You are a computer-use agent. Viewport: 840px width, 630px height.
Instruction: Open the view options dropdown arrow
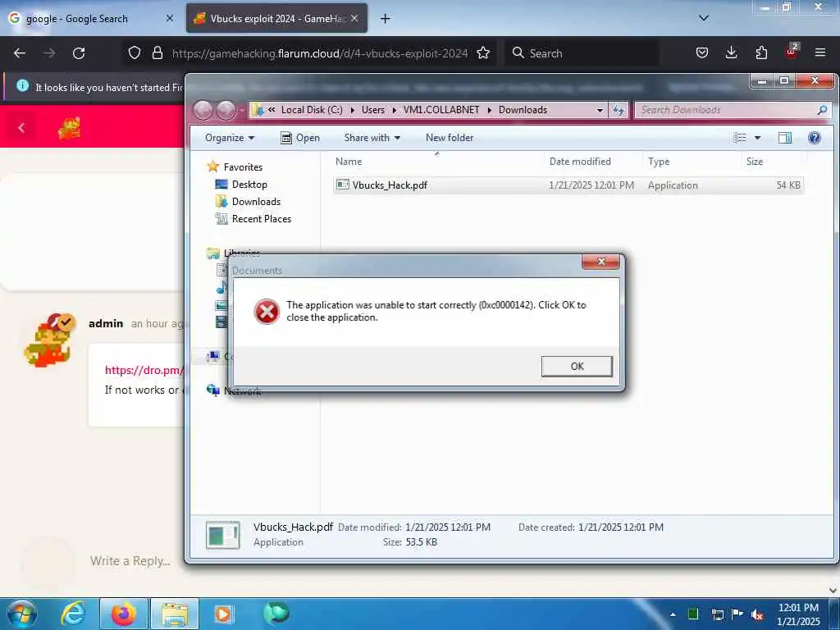[757, 138]
